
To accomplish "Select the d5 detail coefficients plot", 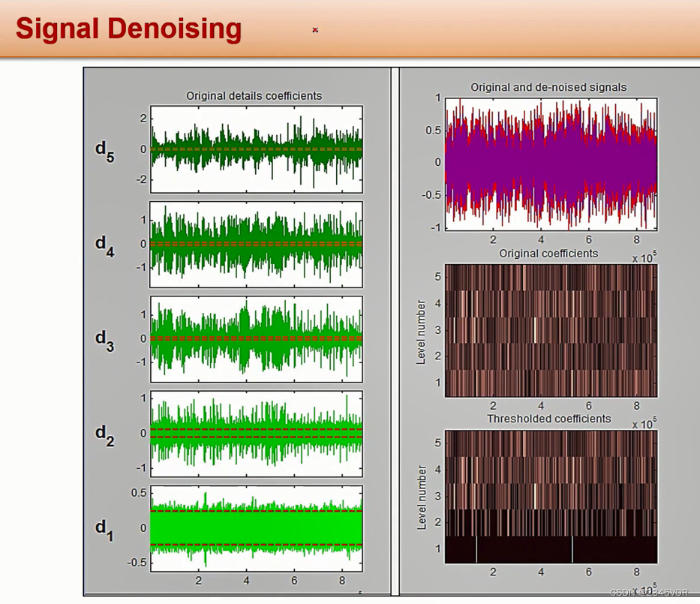I will [x=257, y=149].
